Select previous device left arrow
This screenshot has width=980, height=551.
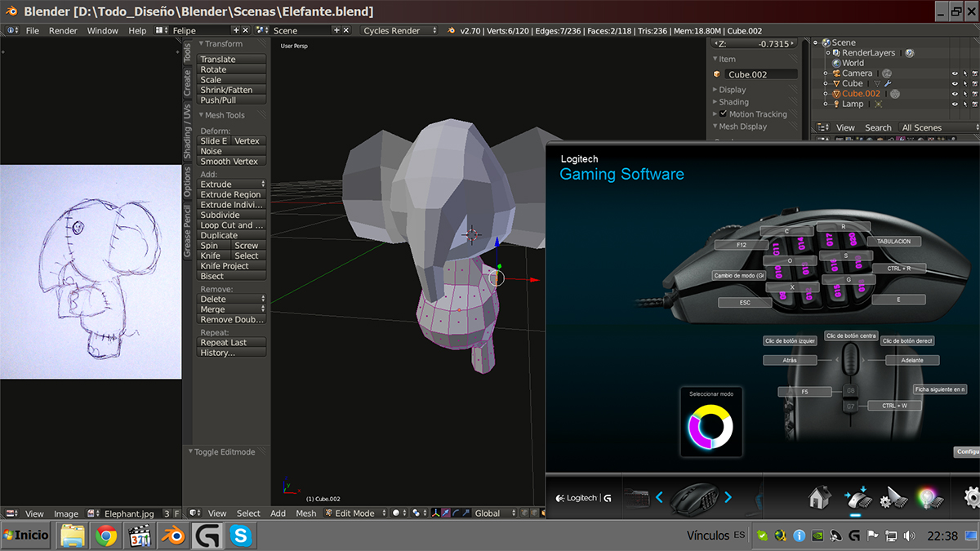point(660,497)
